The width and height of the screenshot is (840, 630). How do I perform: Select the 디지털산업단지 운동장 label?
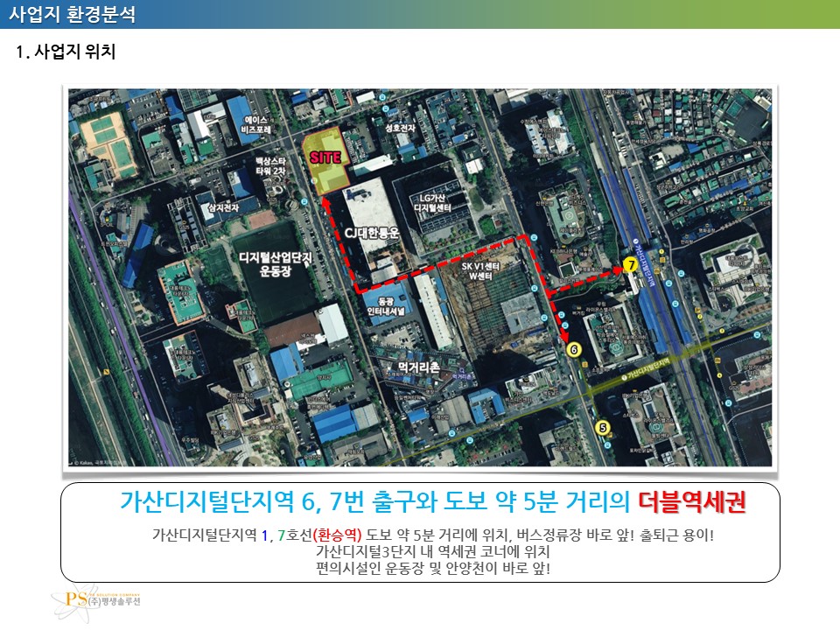(x=276, y=264)
